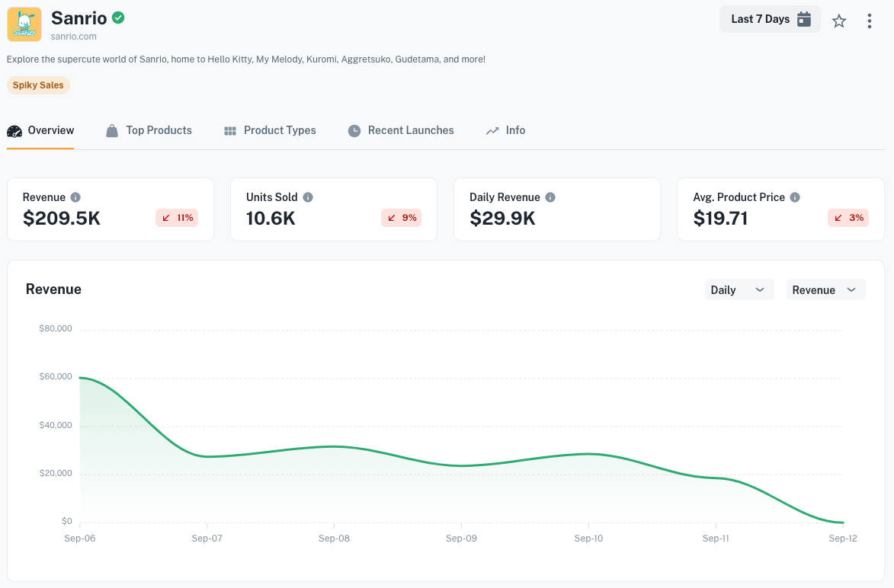Viewport: 894px width, 588px height.
Task: Toggle the star to favorite Sanrio
Action: 839,21
